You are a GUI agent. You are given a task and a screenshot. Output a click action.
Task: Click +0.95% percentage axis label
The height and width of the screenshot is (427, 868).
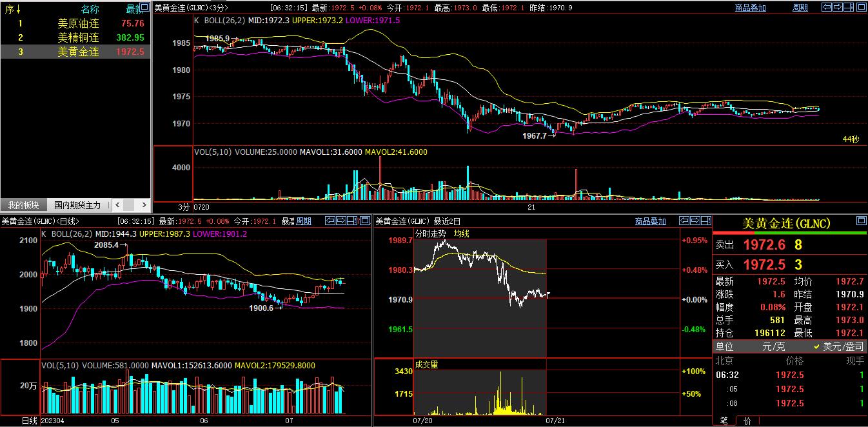pyautogui.click(x=693, y=240)
